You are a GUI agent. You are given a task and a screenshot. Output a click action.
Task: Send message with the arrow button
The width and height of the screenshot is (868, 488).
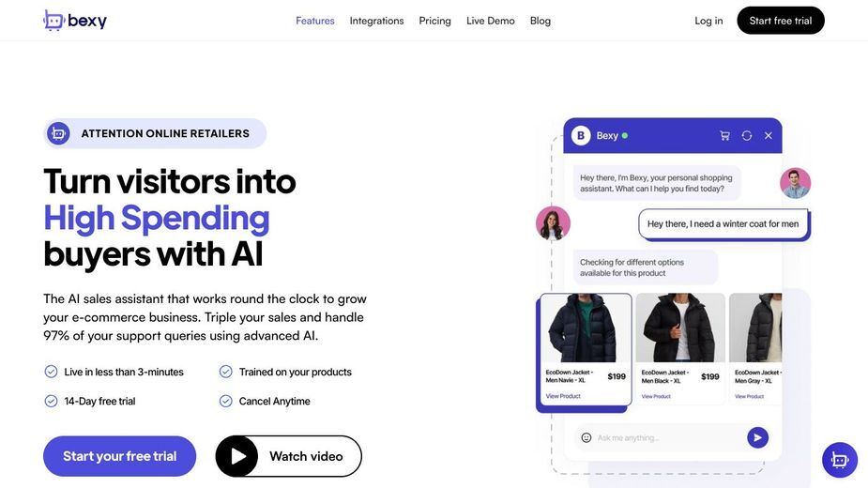tap(757, 437)
